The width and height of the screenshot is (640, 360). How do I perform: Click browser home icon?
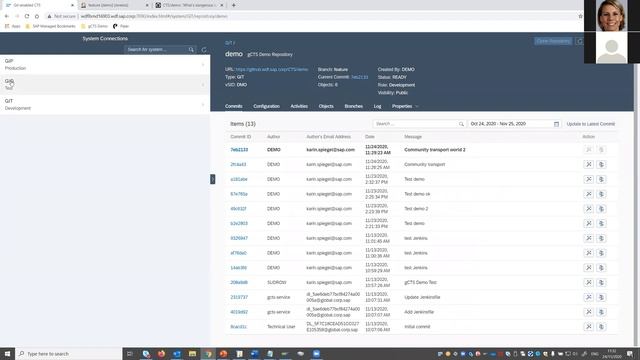(x=37, y=16)
